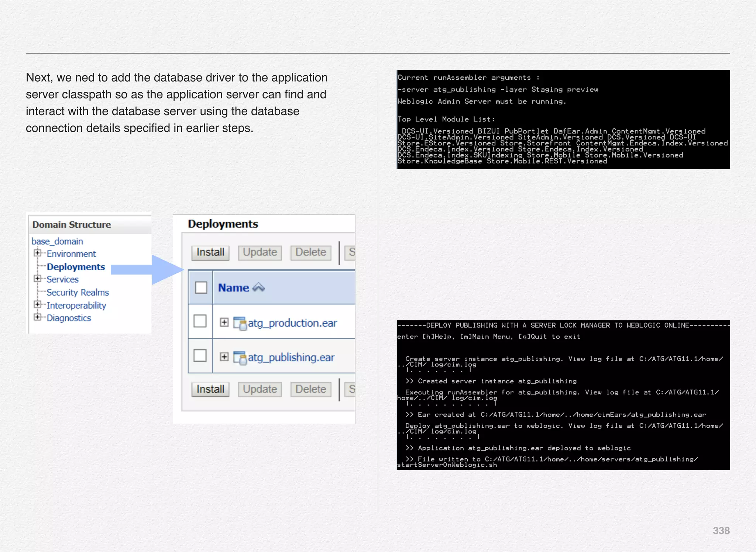Expand the atg_production.ear deployment row
Image resolution: width=756 pixels, height=552 pixels.
click(x=224, y=322)
